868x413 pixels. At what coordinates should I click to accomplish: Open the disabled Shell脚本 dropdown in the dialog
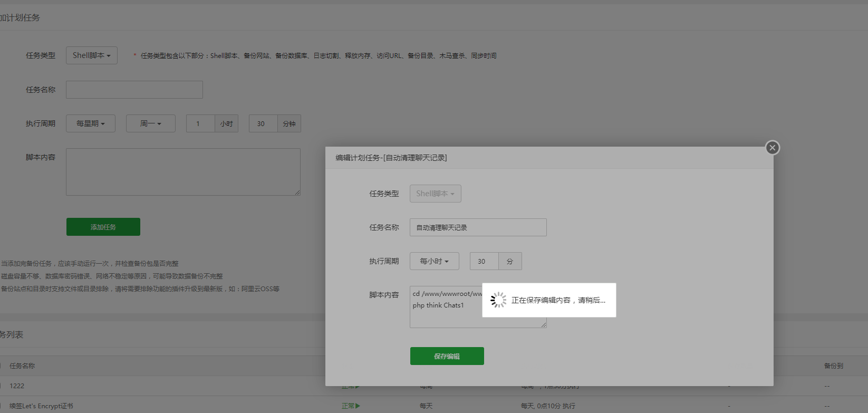tap(436, 194)
